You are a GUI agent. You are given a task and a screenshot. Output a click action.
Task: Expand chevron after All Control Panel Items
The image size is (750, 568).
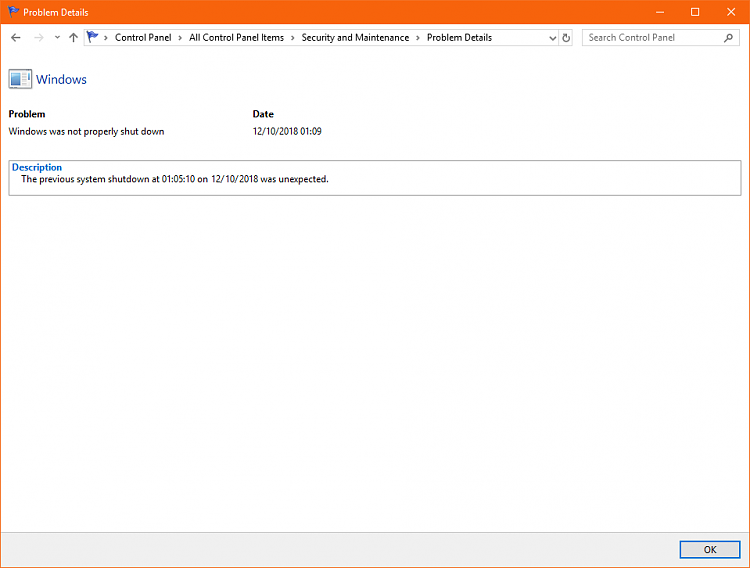pos(293,38)
